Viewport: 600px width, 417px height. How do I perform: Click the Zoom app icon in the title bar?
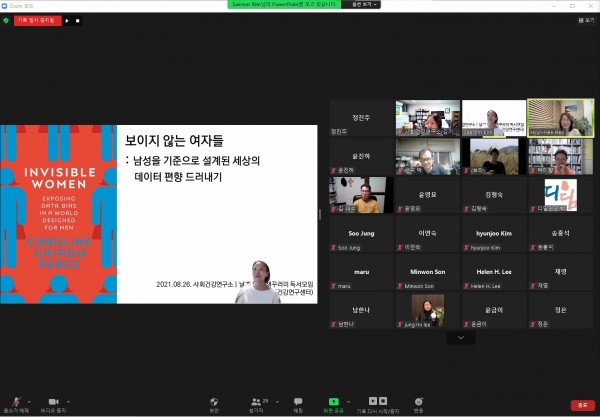pyautogui.click(x=5, y=6)
